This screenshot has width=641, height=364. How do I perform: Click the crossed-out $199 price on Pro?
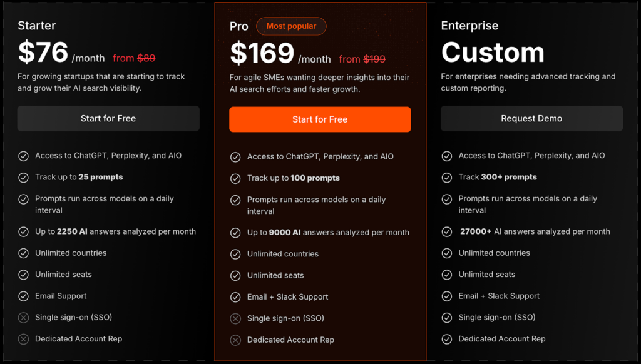point(374,59)
